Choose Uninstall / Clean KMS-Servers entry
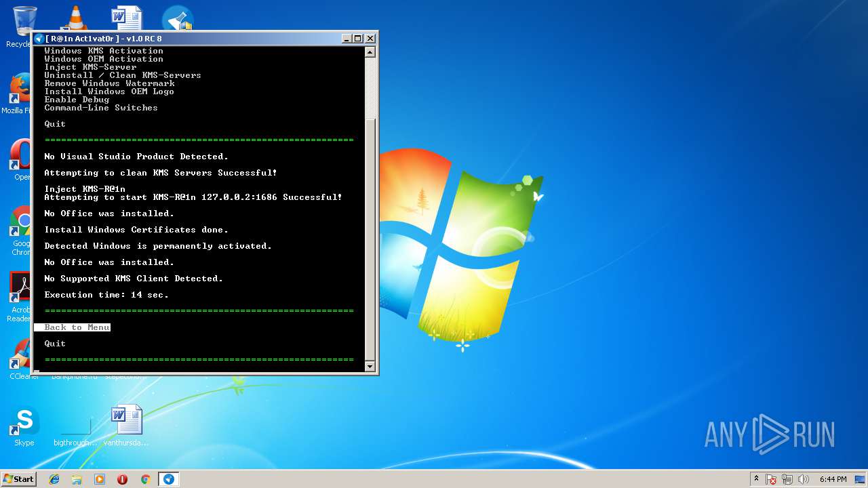This screenshot has width=868, height=488. [123, 75]
